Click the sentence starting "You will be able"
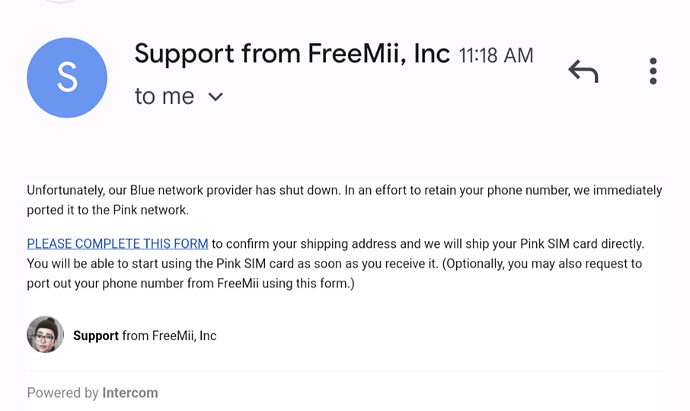Image resolution: width=690 pixels, height=411 pixels. pyautogui.click(x=232, y=264)
